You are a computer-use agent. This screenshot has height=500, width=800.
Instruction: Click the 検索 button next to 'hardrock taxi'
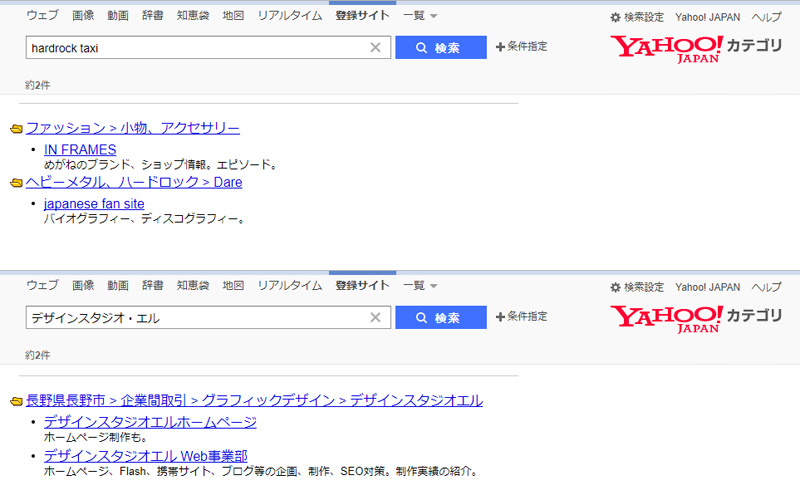(x=441, y=47)
